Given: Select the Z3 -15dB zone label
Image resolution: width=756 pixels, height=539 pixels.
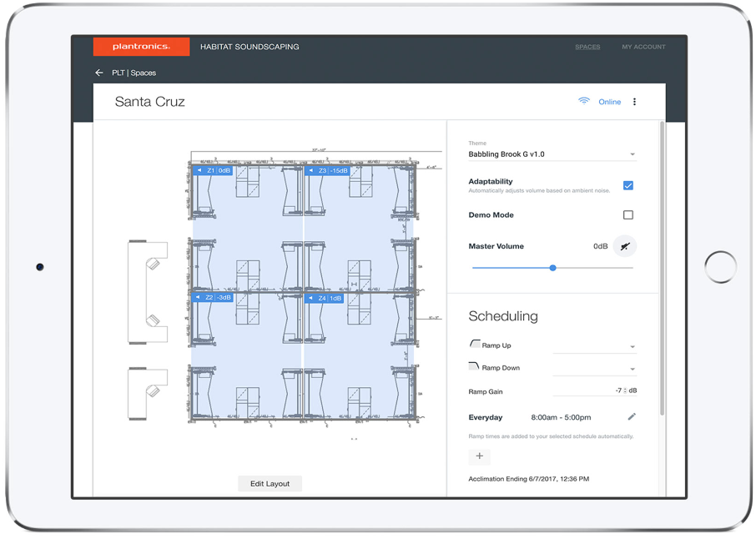Looking at the screenshot, I should coord(327,171).
